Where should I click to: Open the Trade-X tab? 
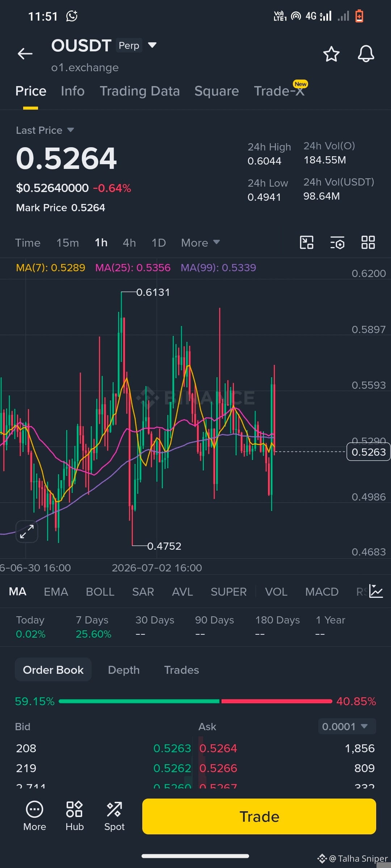click(x=279, y=91)
